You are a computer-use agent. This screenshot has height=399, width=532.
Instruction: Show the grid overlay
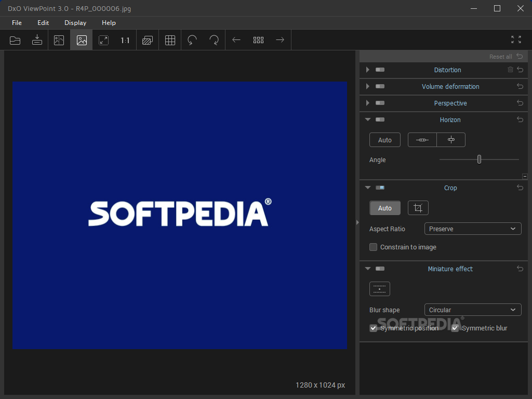pos(170,40)
